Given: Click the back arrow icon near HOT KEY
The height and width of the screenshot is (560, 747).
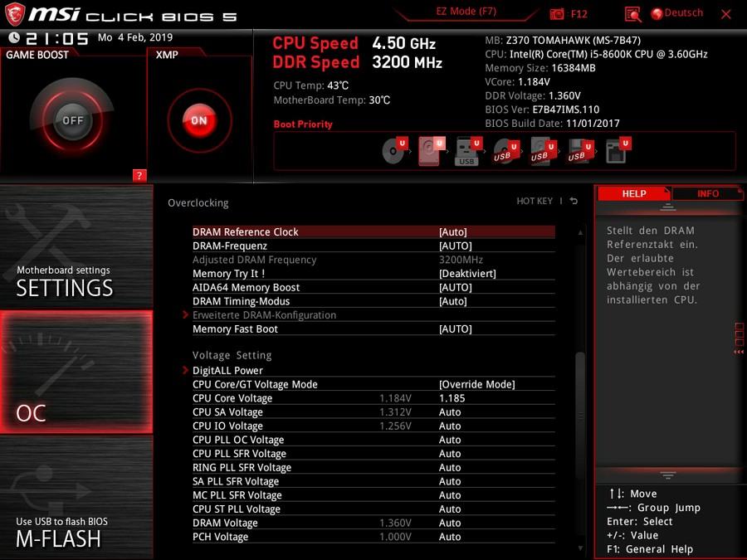Looking at the screenshot, I should tap(574, 201).
